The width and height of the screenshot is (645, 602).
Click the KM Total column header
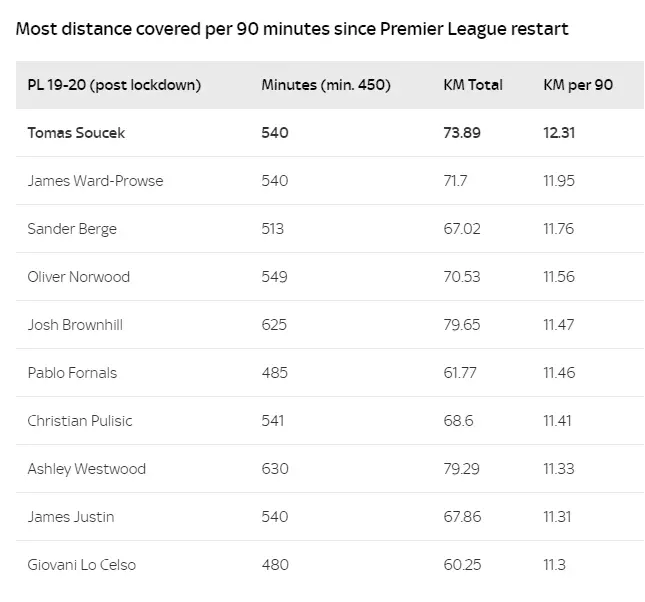click(473, 85)
